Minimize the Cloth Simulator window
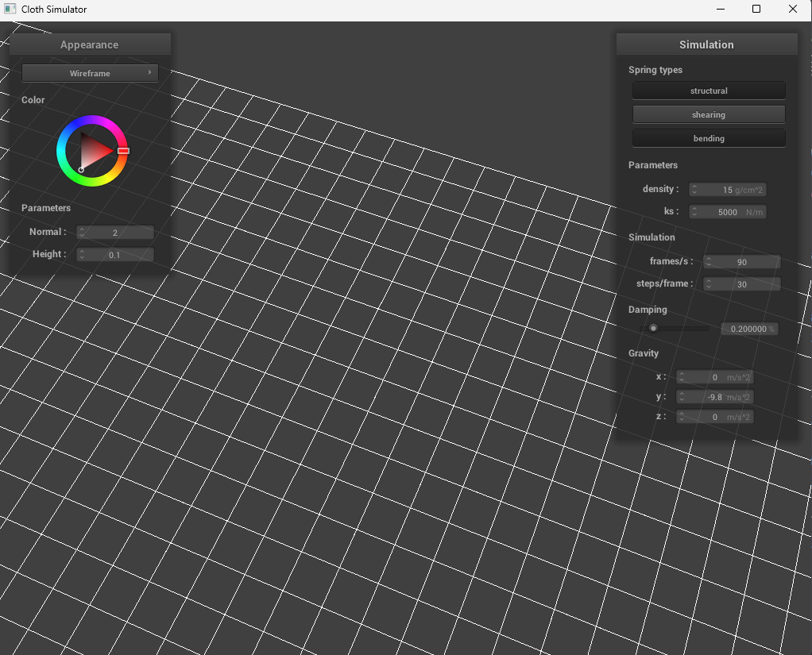This screenshot has width=812, height=655. click(721, 9)
